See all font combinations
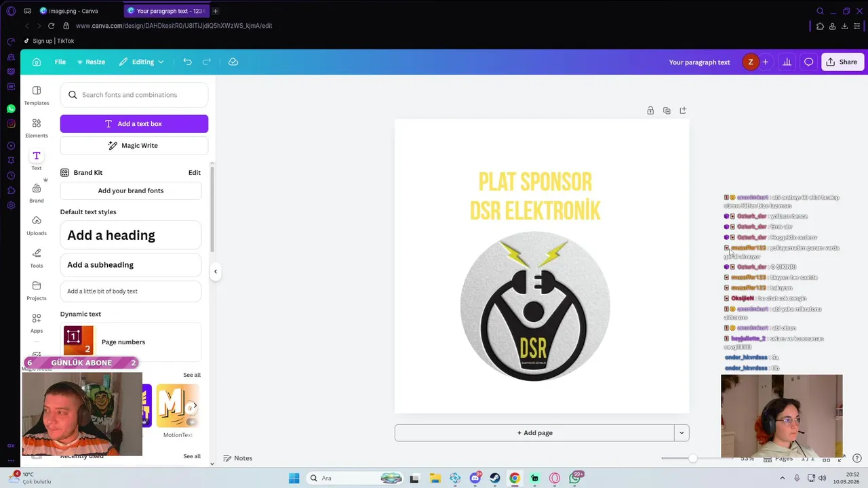 pos(192,375)
